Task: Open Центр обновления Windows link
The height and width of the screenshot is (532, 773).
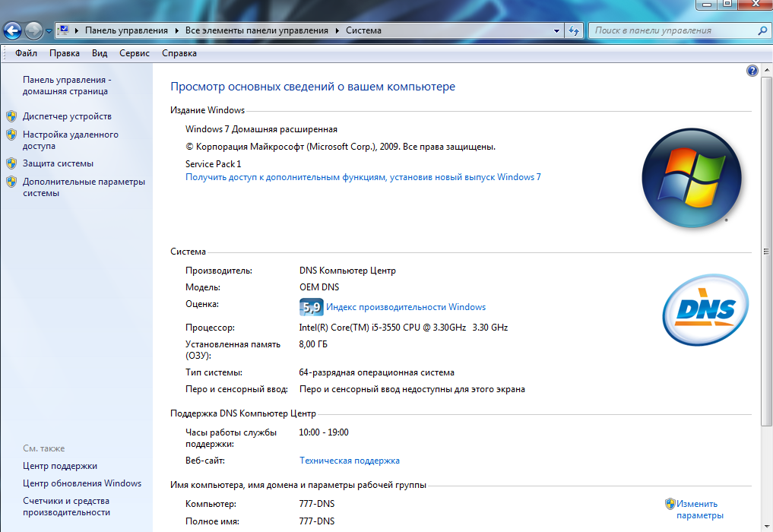Action: (x=82, y=483)
